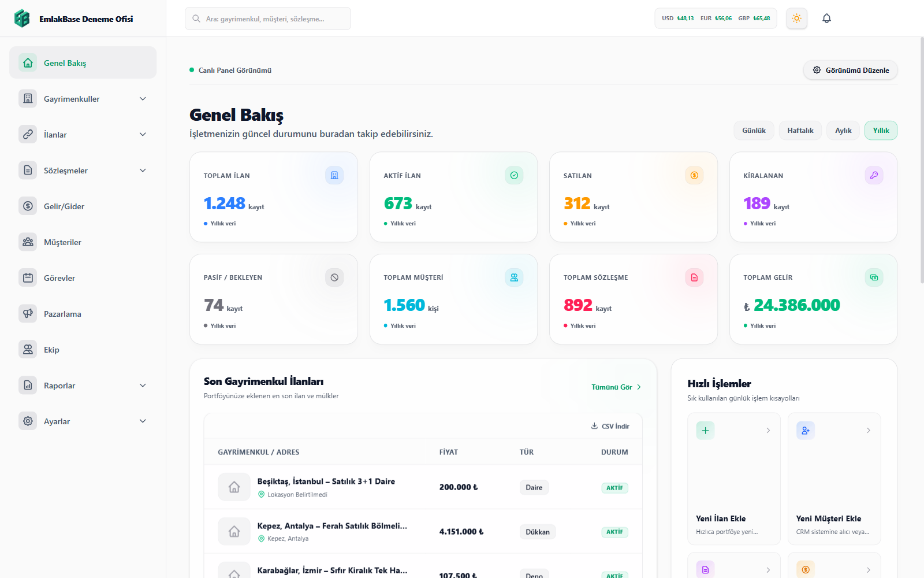Click the FİYAT column header

pos(448,452)
